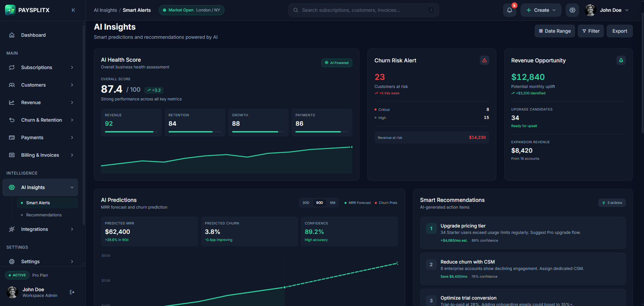Click the AI Insights breadcrumb link
This screenshot has height=306, width=644.
(x=105, y=10)
